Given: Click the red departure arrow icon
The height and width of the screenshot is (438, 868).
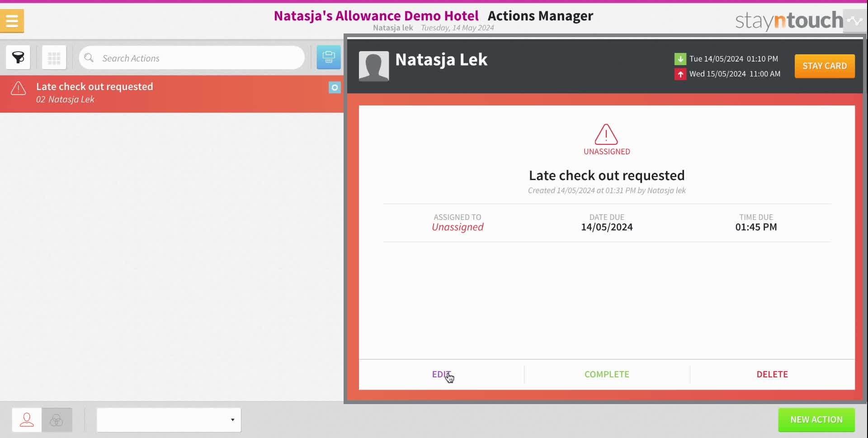Looking at the screenshot, I should [x=680, y=74].
